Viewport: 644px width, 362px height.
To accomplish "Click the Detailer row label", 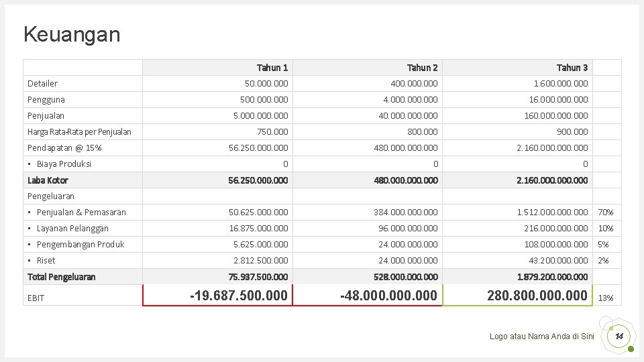I will tap(43, 84).
